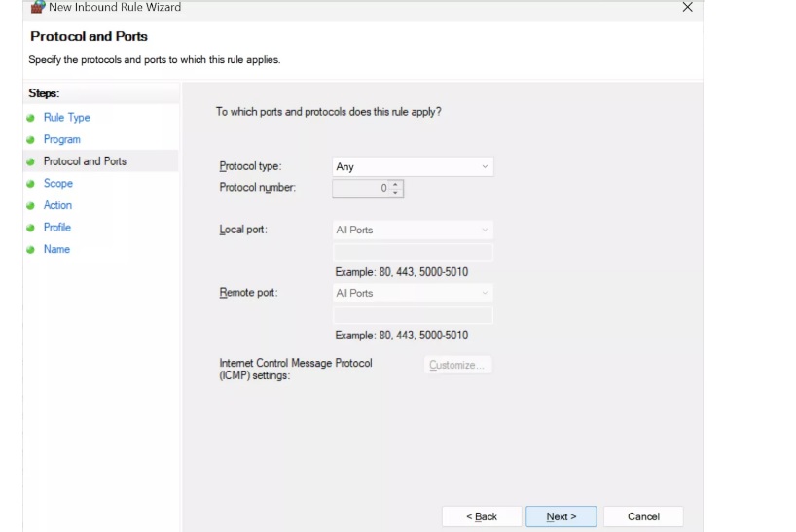Click the firewall wizard icon in title bar
The image size is (796, 532).
coord(38,7)
